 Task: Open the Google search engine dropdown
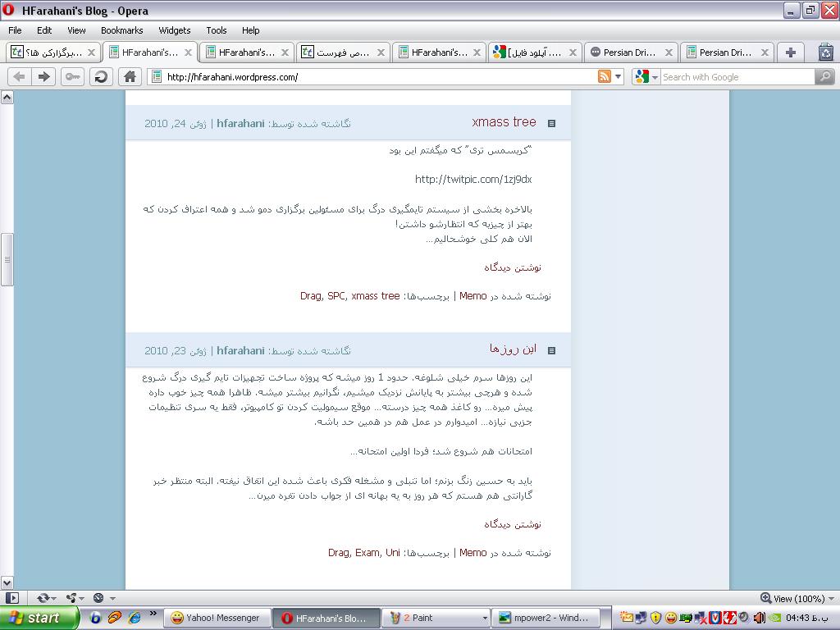pyautogui.click(x=646, y=76)
